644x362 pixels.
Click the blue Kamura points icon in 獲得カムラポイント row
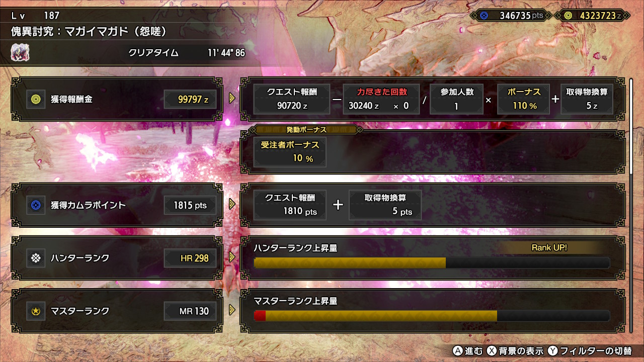click(x=36, y=205)
